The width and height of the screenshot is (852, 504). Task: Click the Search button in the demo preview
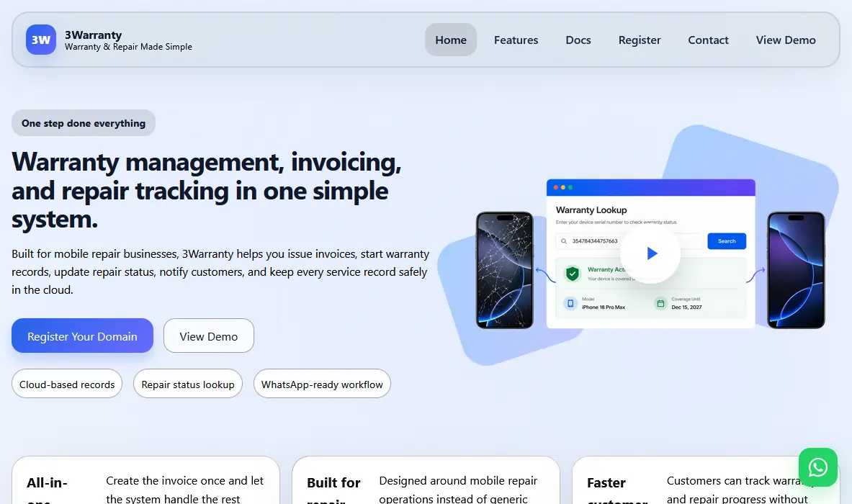pos(727,241)
